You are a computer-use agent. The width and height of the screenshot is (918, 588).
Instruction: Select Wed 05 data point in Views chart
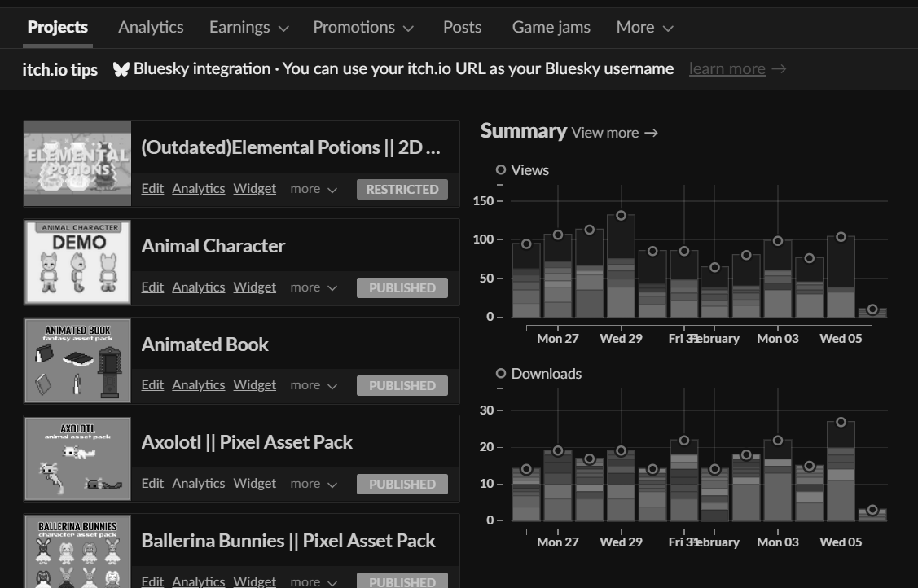841,237
